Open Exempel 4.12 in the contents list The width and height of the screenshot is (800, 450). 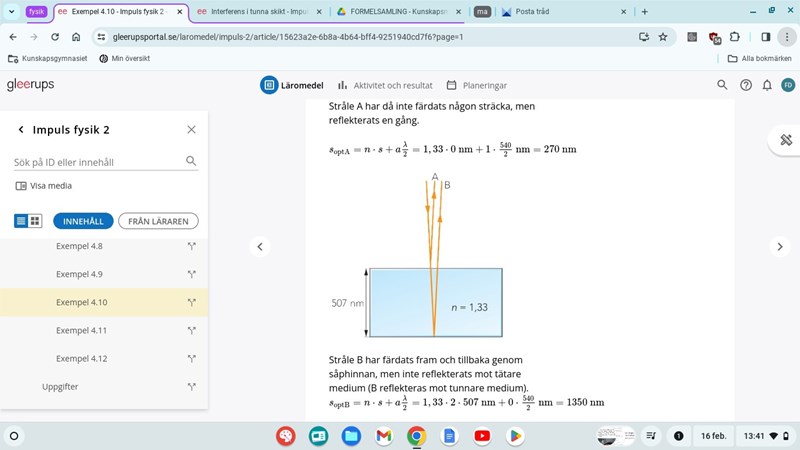pos(81,358)
